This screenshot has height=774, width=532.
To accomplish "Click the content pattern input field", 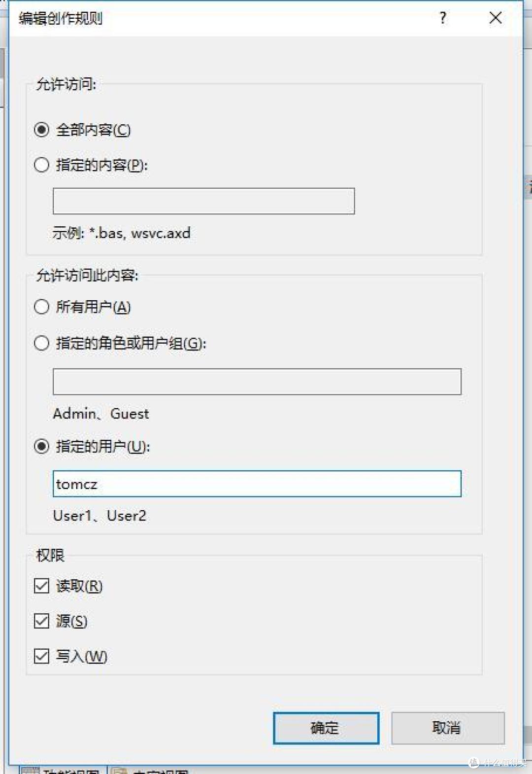I will click(x=203, y=201).
